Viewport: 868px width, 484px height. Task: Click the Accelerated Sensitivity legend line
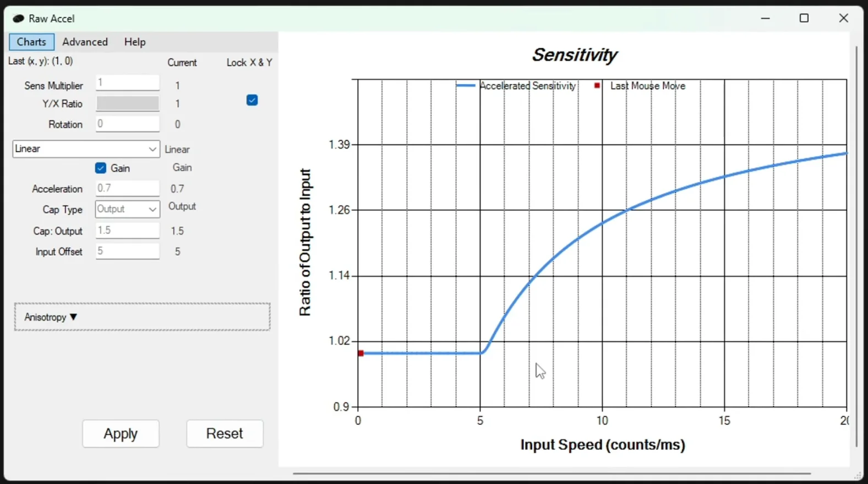coord(466,86)
